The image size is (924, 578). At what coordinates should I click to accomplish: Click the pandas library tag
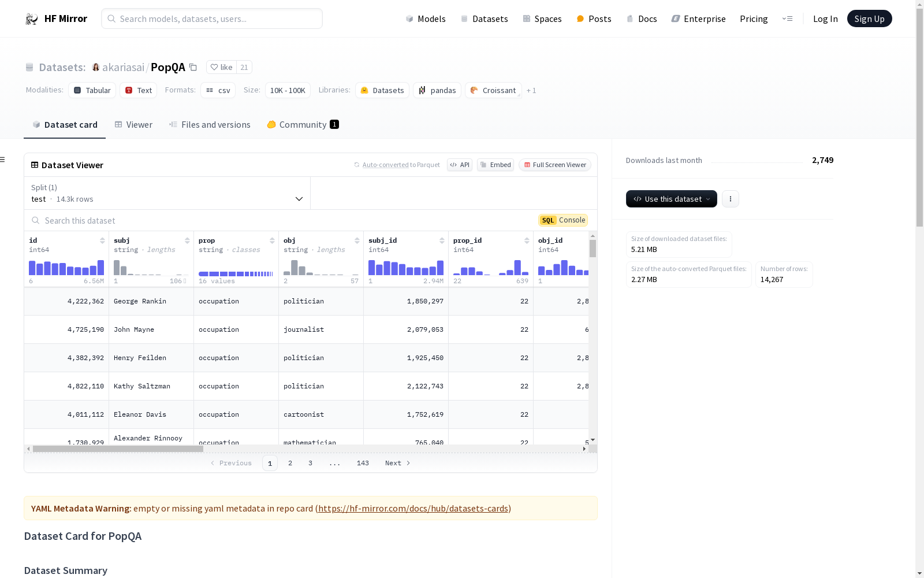(437, 90)
